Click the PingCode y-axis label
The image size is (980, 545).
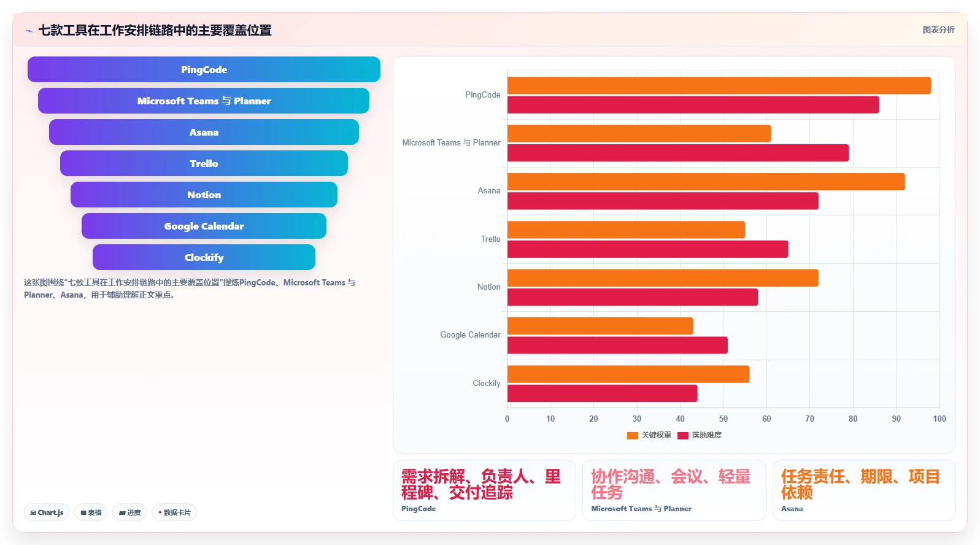point(482,95)
